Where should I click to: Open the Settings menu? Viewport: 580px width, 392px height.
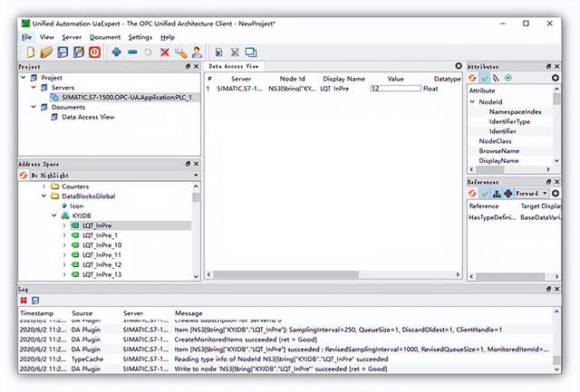pos(140,37)
